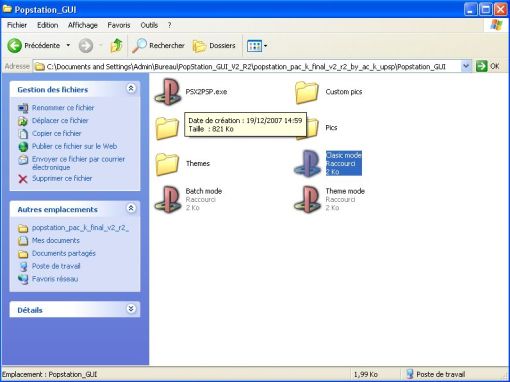Collapse the Gestion des fichiers panel
The width and height of the screenshot is (510, 382).
pos(131,88)
